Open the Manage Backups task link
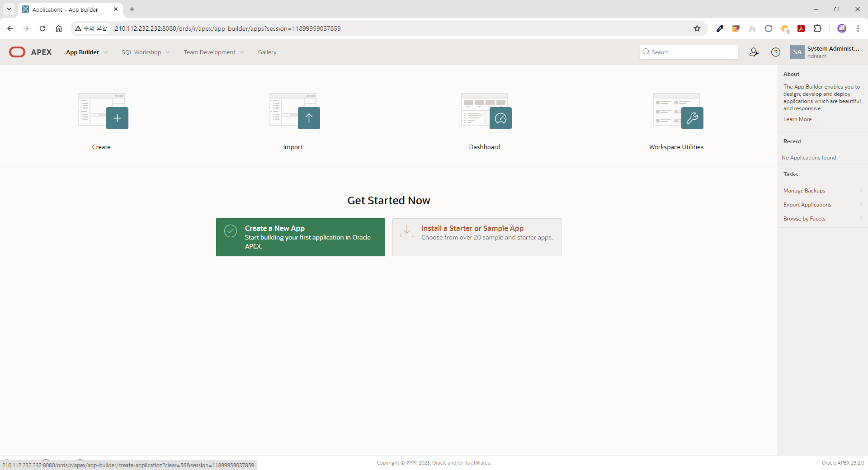 tap(804, 191)
